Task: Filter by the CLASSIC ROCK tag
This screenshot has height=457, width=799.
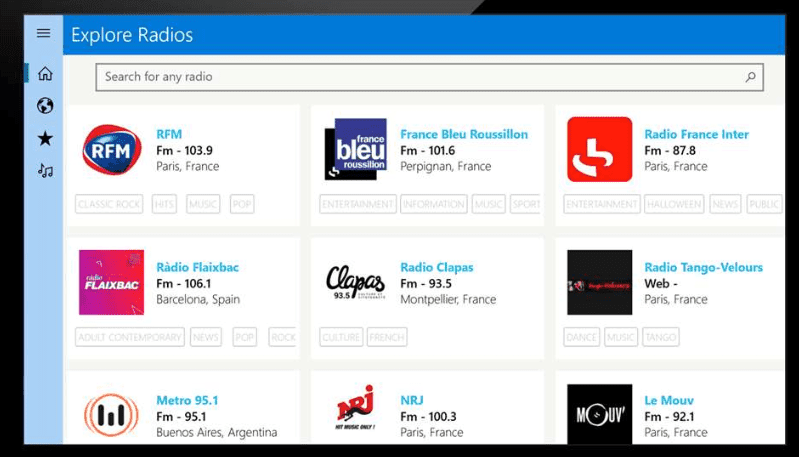Action: (x=111, y=204)
